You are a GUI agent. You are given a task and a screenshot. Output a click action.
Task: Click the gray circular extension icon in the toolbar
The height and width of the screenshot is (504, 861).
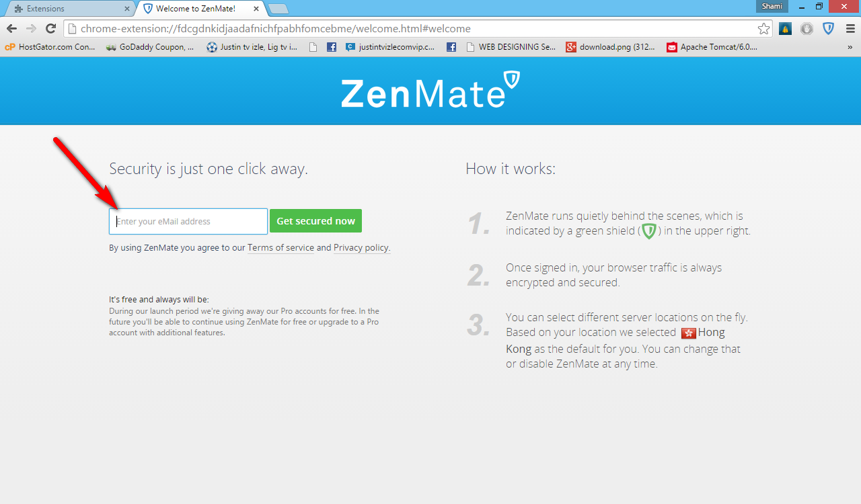[807, 29]
